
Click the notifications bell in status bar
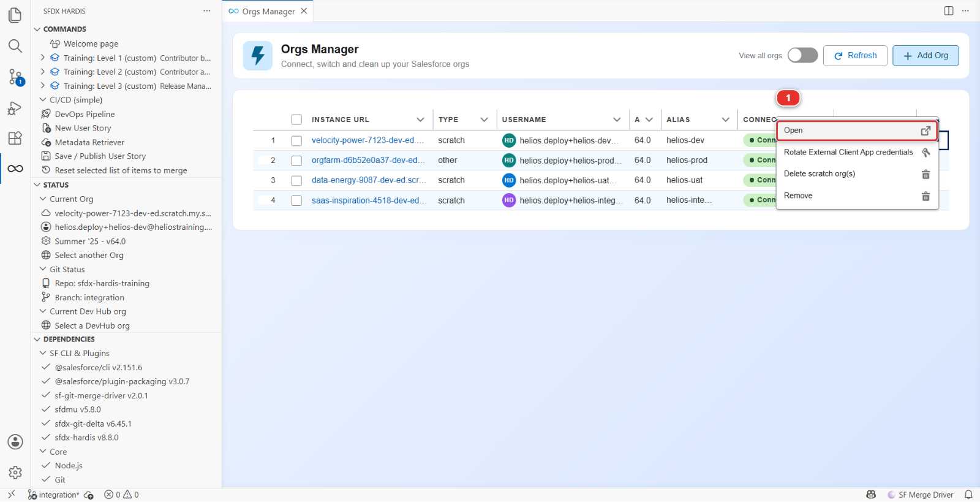(x=968, y=495)
